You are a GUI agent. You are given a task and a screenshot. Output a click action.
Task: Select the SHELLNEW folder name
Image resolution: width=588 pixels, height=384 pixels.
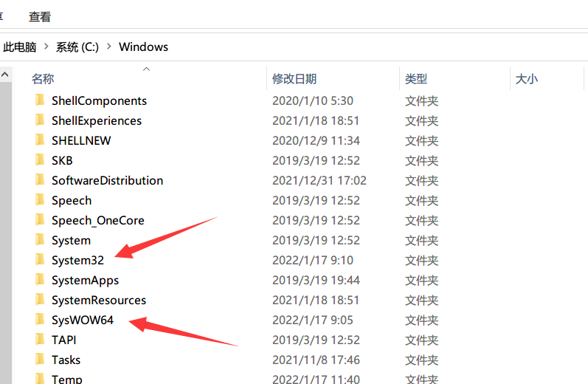point(81,140)
